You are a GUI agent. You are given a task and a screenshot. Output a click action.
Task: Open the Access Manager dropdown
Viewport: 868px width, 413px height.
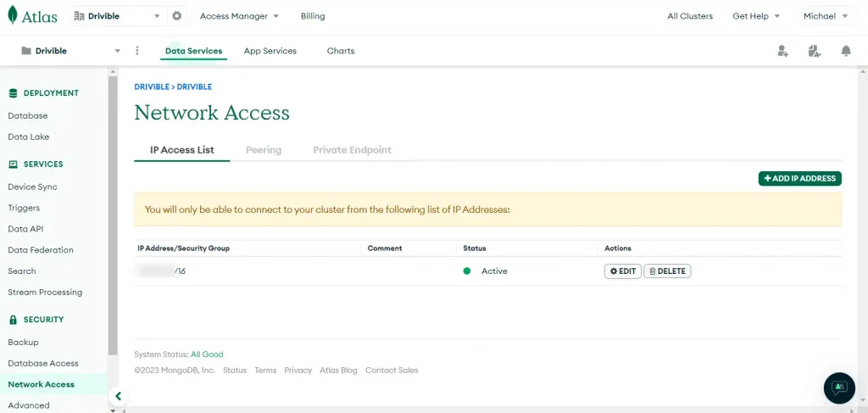(239, 16)
